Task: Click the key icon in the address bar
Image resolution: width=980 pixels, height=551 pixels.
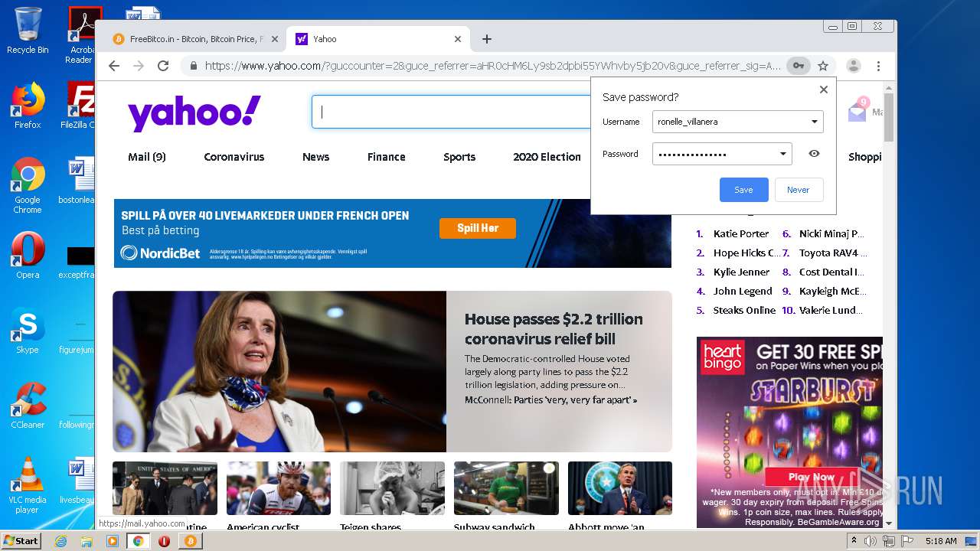Action: 798,66
